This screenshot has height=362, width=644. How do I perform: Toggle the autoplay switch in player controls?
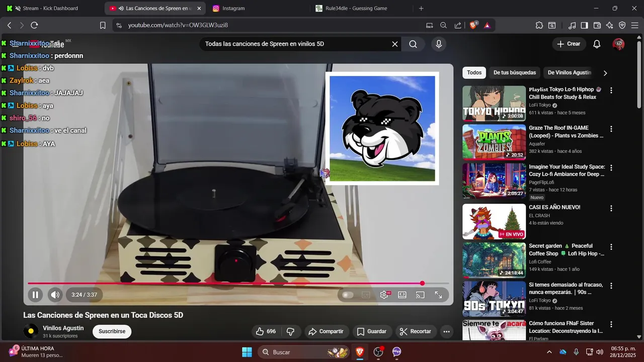[x=348, y=295]
